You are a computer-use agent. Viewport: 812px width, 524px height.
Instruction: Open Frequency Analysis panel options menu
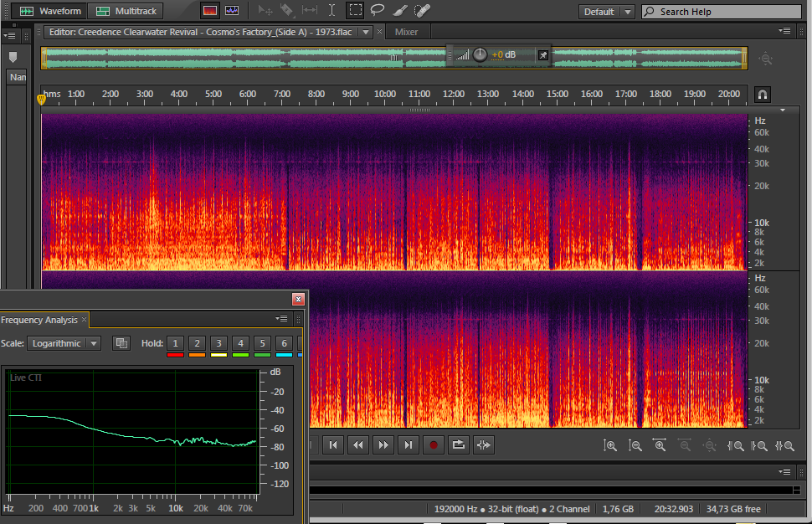(281, 318)
